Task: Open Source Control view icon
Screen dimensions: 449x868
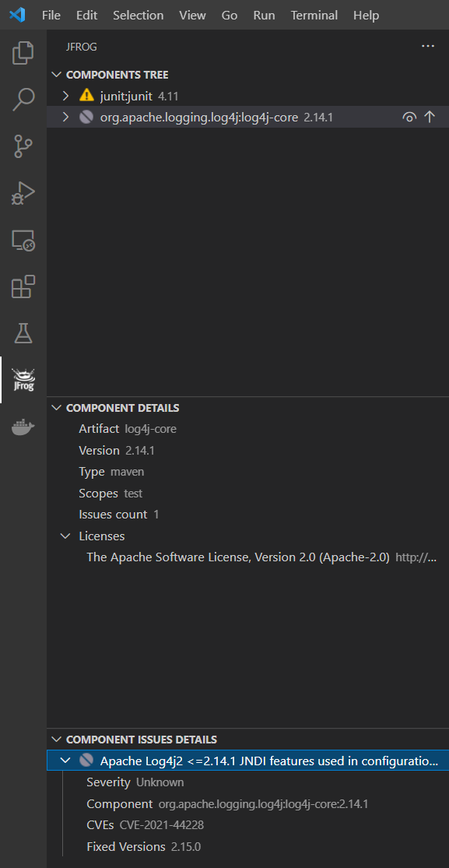Action: 23,146
